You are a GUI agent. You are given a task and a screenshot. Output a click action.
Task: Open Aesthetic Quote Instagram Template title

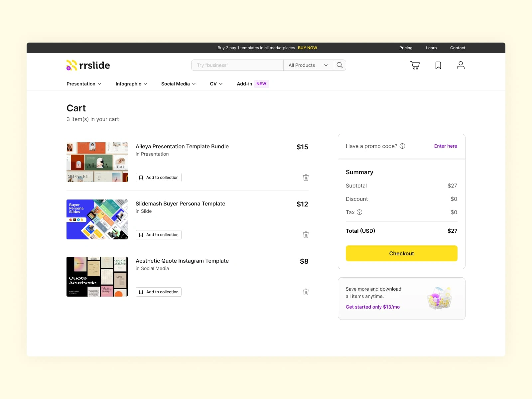click(182, 261)
